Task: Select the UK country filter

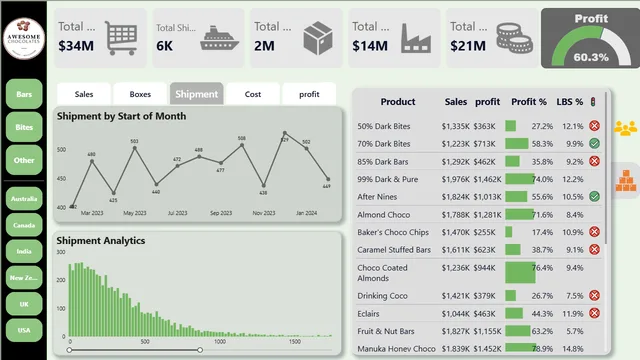Action: (24, 304)
